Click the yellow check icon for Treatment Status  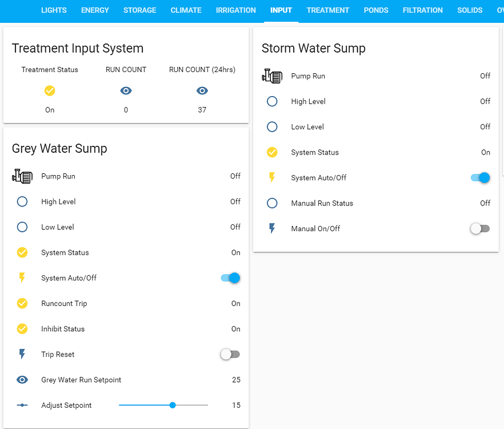tap(50, 90)
